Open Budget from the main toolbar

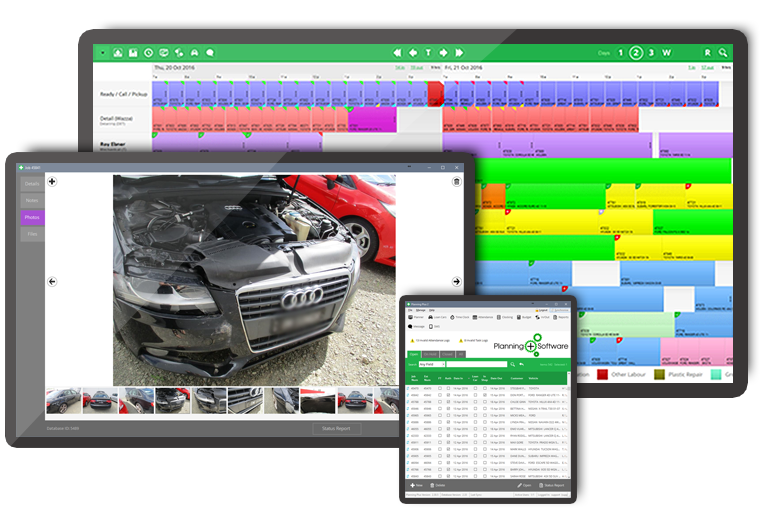point(524,317)
